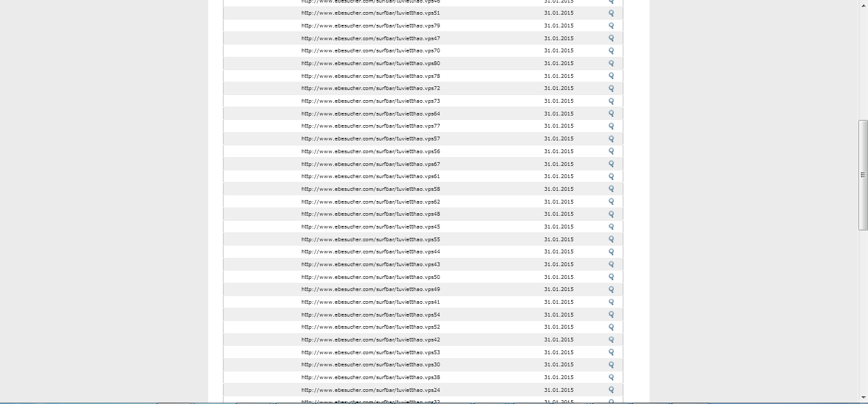Click the tuvietthao.vps56 URL text

370,151
